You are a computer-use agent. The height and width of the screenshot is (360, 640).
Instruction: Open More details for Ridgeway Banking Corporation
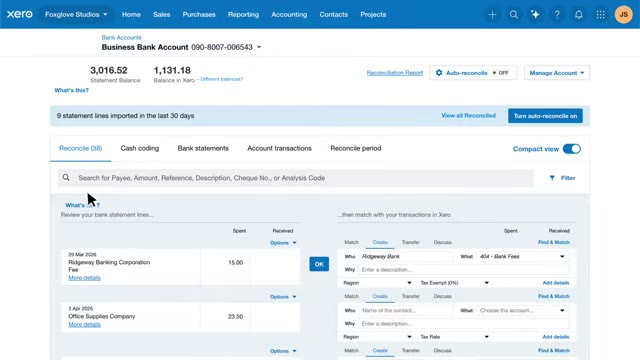(84, 278)
